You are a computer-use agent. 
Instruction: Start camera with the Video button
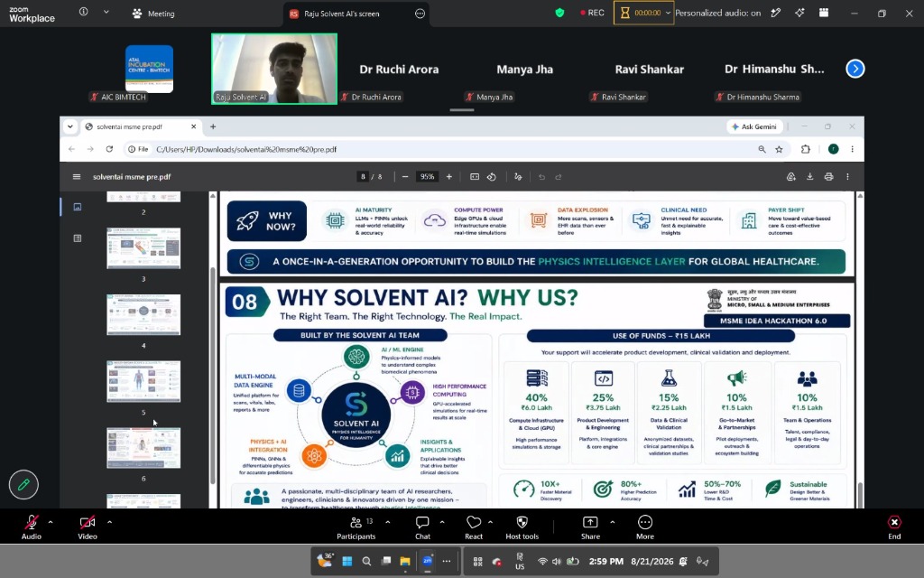[x=88, y=527]
